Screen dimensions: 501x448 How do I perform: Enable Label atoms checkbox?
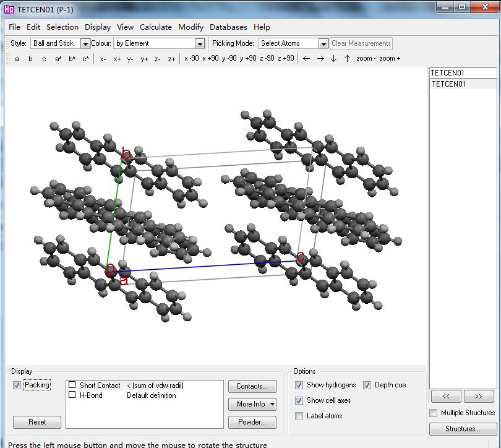point(299,416)
